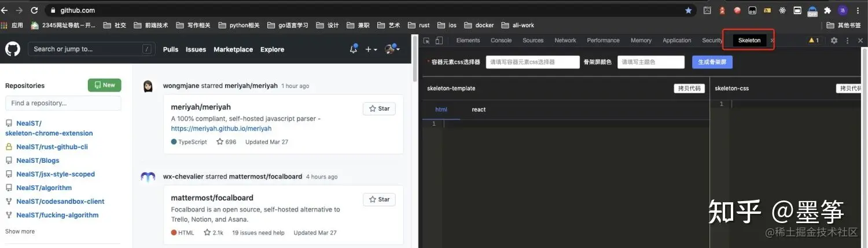
Task: Open the 写作相关 bookmark folder
Action: click(193, 25)
